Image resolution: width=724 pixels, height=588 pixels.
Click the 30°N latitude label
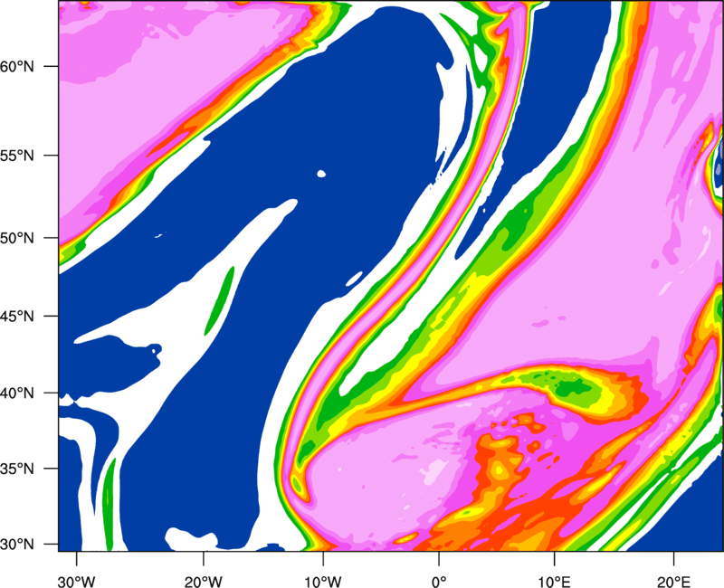(x=17, y=545)
